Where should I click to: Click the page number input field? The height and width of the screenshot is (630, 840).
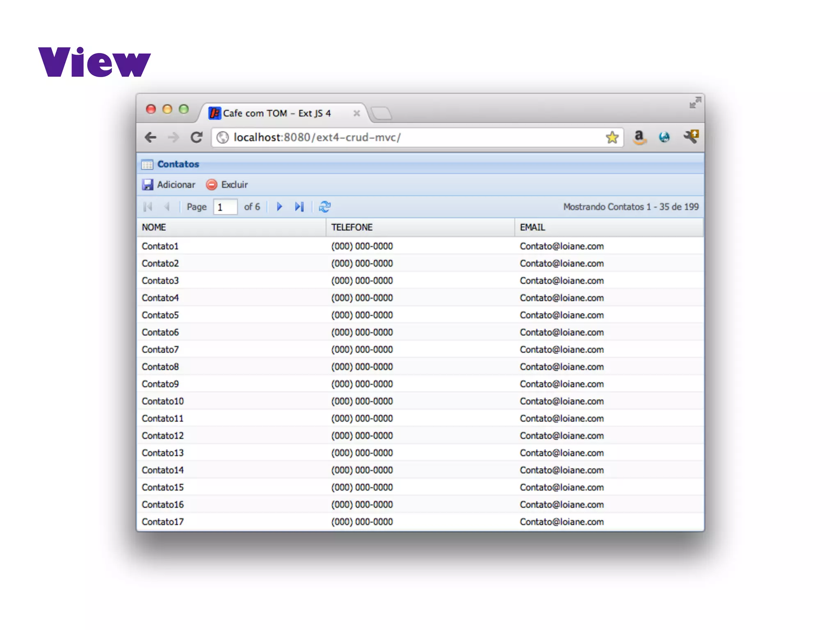point(225,207)
